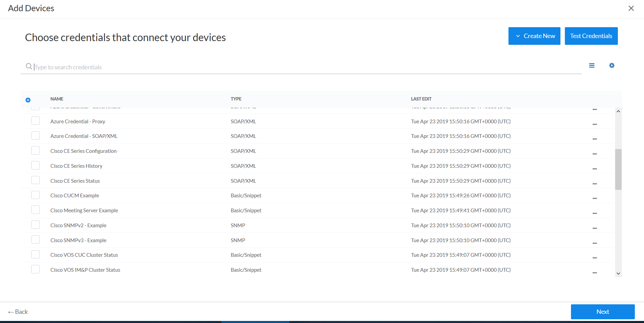Click the search magnifier icon
Screen dimensions: 644x323
click(x=29, y=67)
